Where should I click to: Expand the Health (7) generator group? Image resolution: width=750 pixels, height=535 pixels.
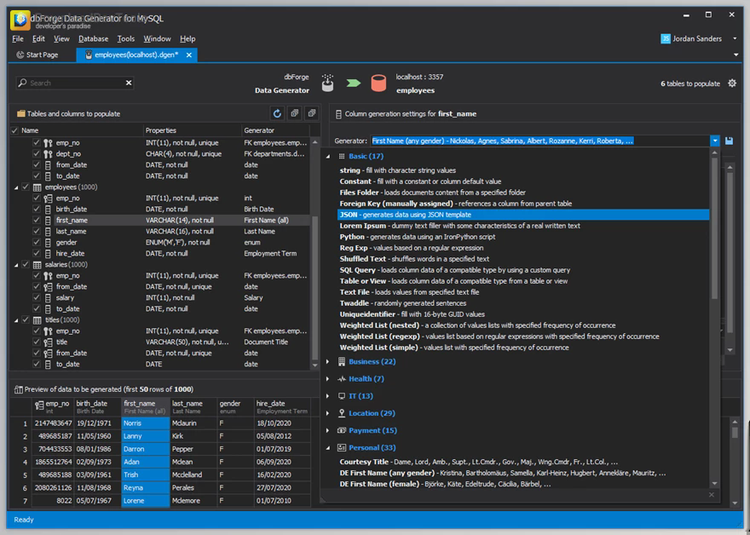[328, 379]
